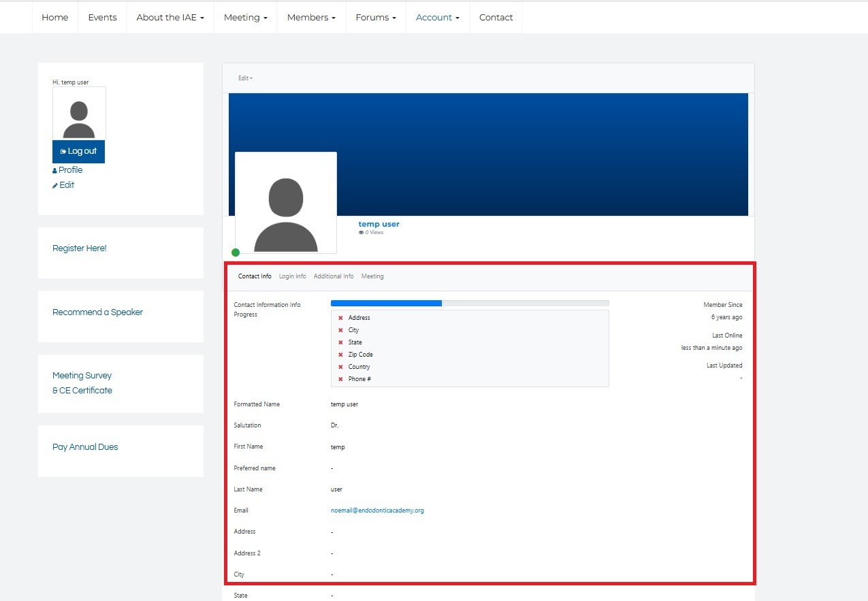
Task: Click the green online status indicator dot
Action: 236,253
